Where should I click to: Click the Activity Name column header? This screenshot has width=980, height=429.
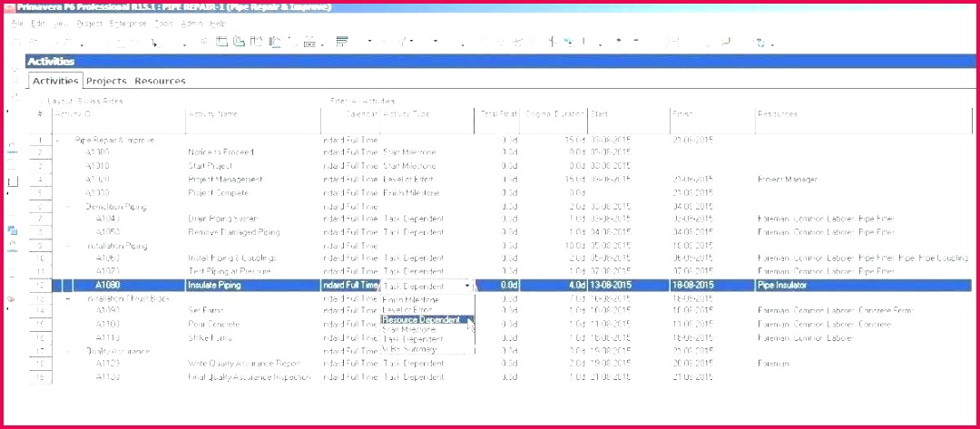213,114
